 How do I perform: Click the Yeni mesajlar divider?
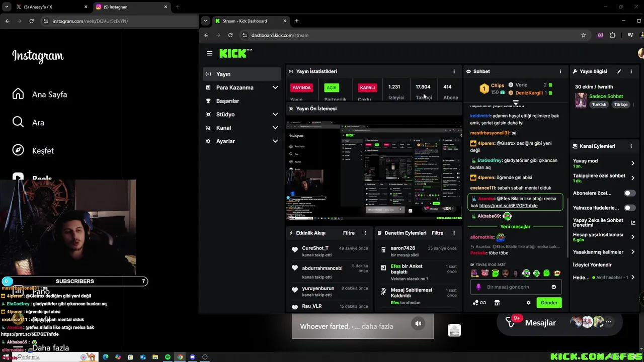tap(515, 227)
